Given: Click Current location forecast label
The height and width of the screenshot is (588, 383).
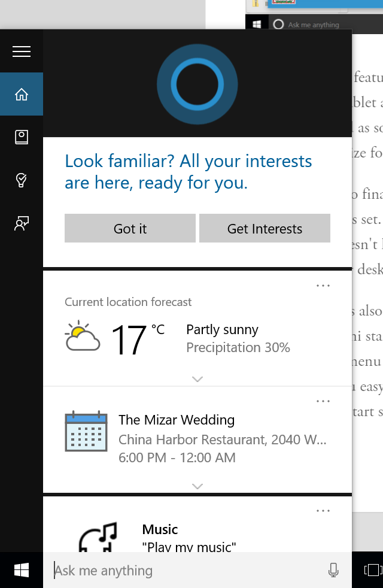Looking at the screenshot, I should 128,302.
